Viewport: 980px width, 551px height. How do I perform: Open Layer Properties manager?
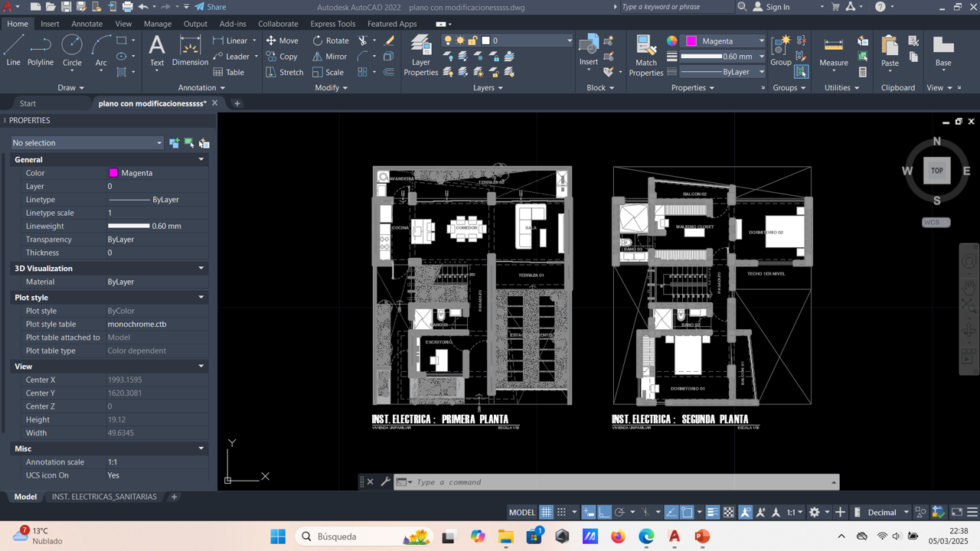click(420, 55)
